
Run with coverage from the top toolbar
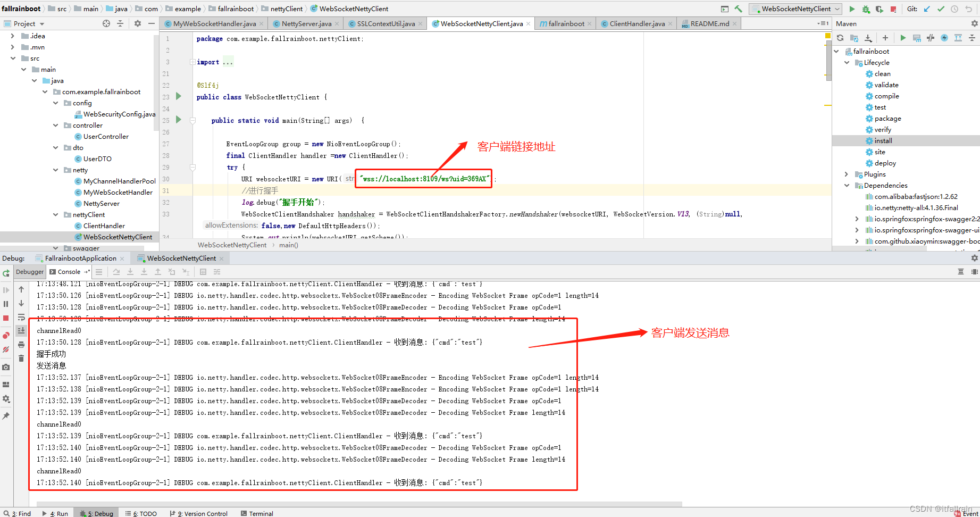[880, 9]
